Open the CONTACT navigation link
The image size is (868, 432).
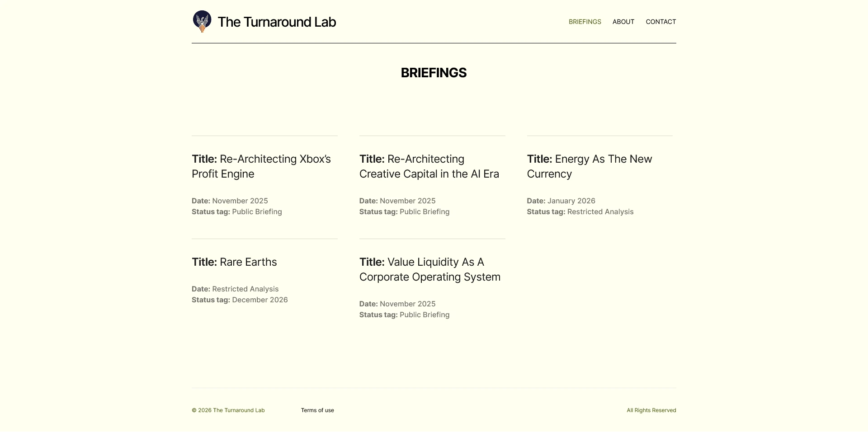(x=660, y=22)
